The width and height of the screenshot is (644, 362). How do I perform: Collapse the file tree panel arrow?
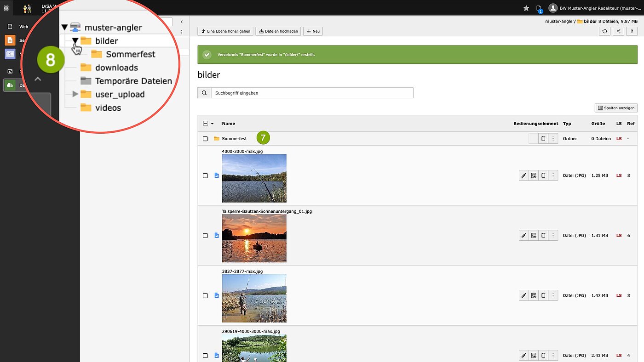click(182, 22)
